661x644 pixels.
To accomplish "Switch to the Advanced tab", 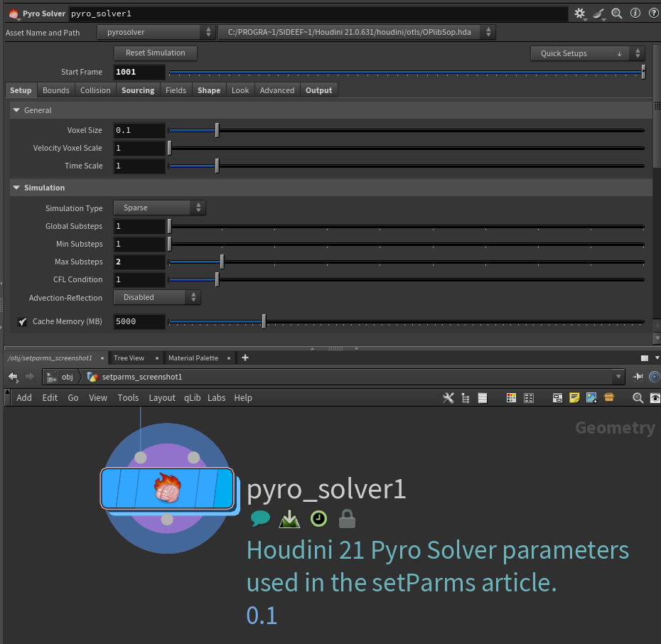I will point(277,90).
